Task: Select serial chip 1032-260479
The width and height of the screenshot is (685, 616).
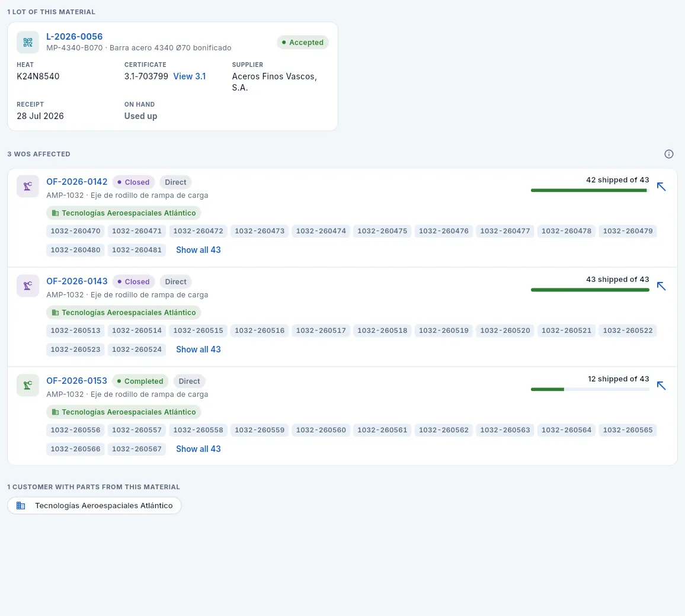Action: tap(628, 231)
